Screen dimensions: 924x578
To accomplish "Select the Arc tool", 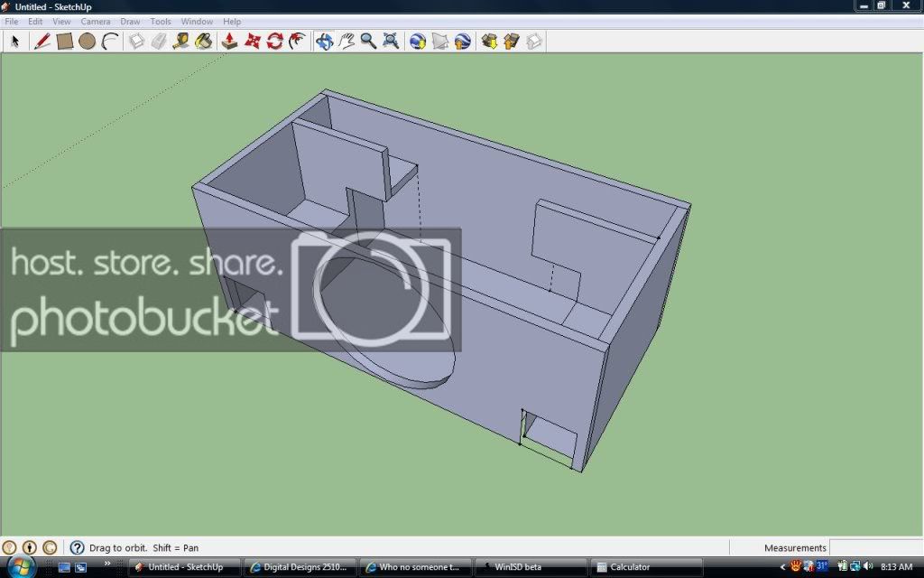I will coord(110,42).
